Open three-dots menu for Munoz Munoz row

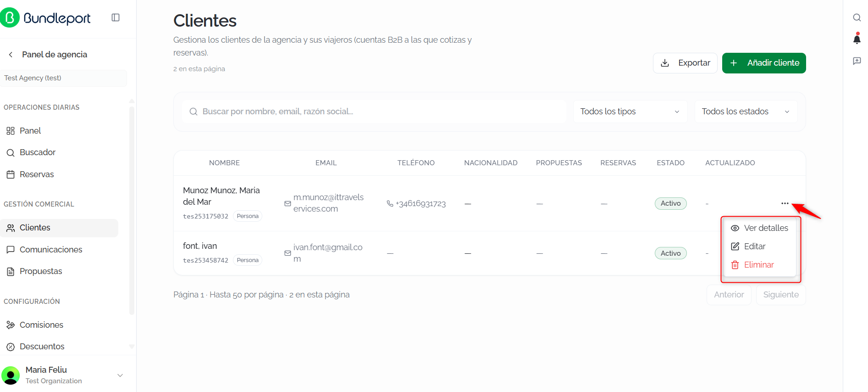coord(785,203)
